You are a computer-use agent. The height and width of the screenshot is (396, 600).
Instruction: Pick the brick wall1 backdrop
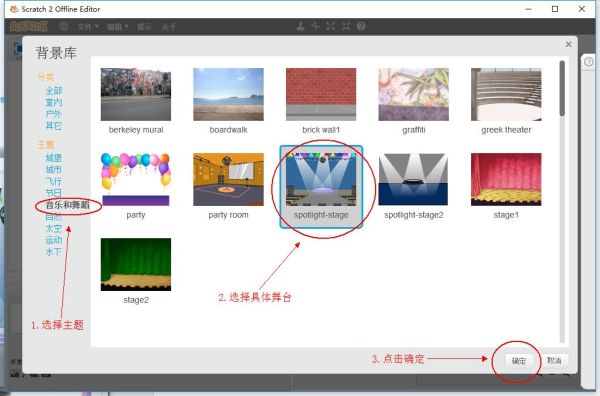[321, 95]
